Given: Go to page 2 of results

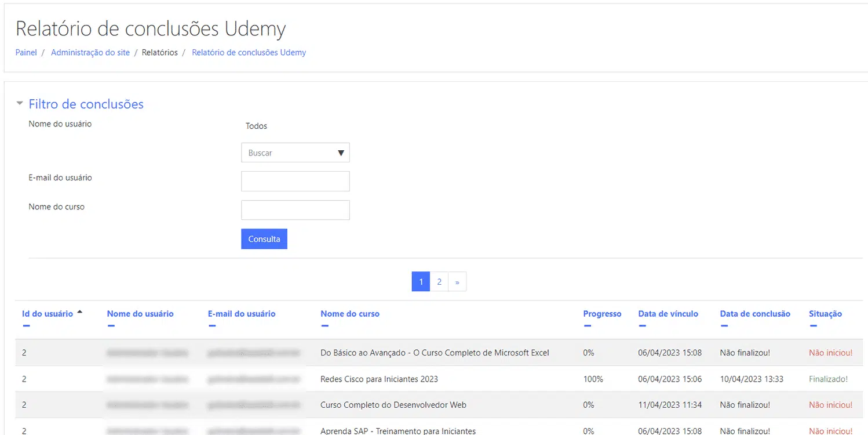Looking at the screenshot, I should (x=439, y=282).
